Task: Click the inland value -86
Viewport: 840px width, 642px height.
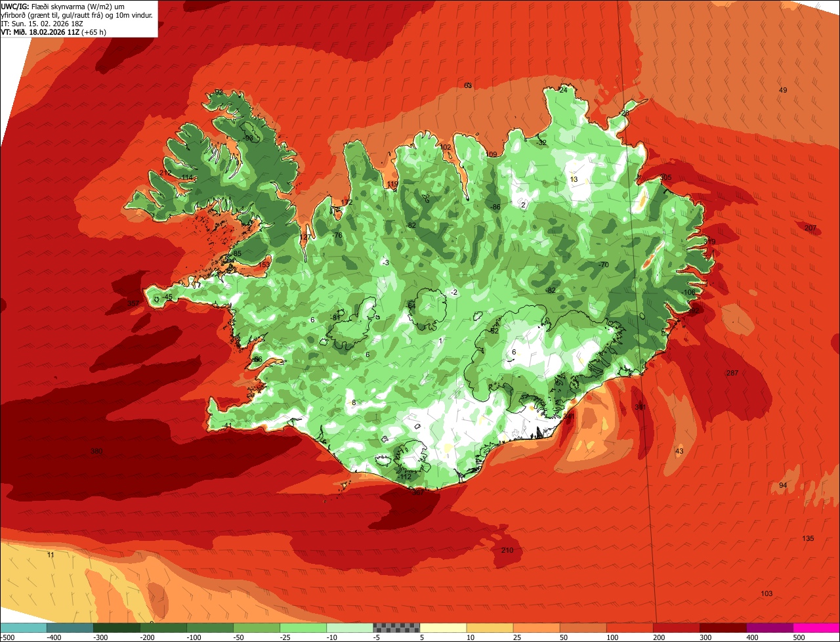Action: click(495, 207)
